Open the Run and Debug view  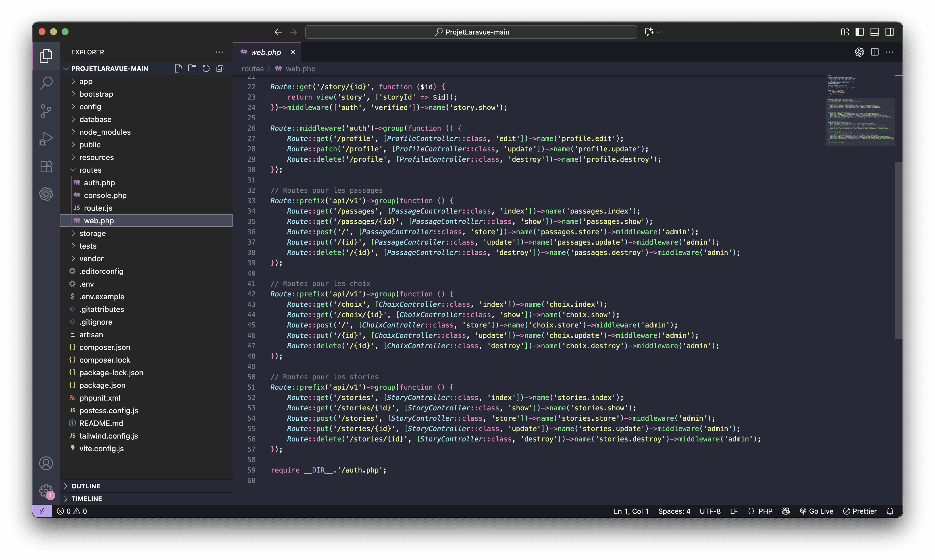pos(46,138)
